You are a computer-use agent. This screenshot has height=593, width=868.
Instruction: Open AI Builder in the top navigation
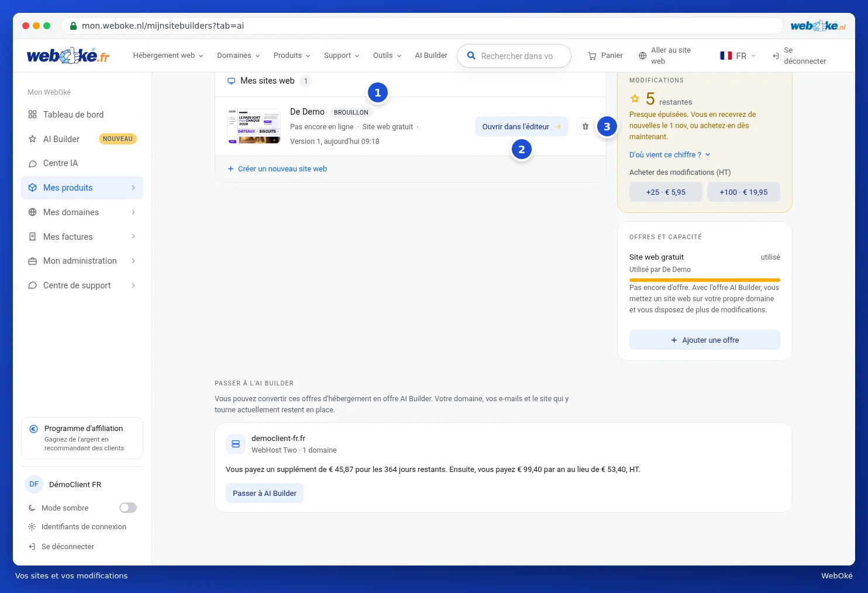tap(431, 56)
